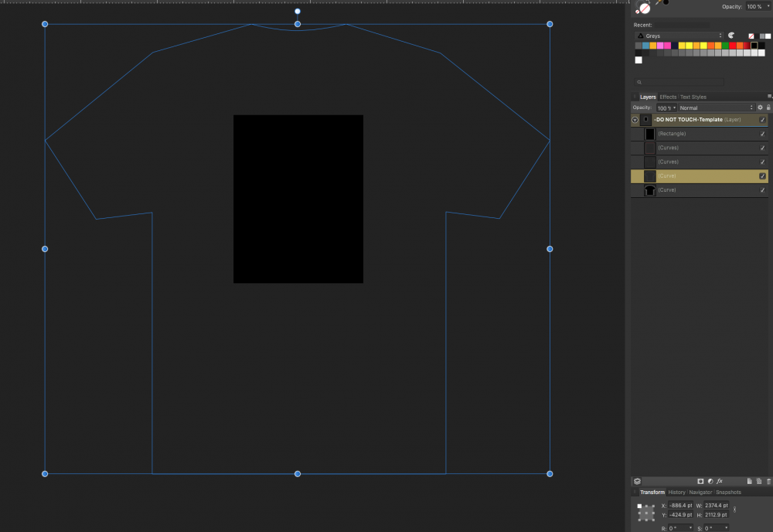Toggle visibility of the (Rectangle) layer
Image resolution: width=773 pixels, height=532 pixels.
762,133
